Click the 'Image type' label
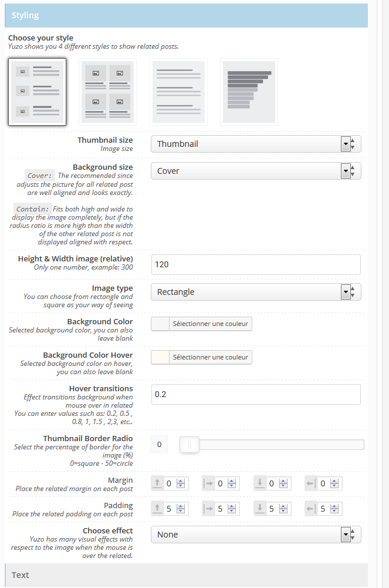The height and width of the screenshot is (588, 389). tap(112, 288)
